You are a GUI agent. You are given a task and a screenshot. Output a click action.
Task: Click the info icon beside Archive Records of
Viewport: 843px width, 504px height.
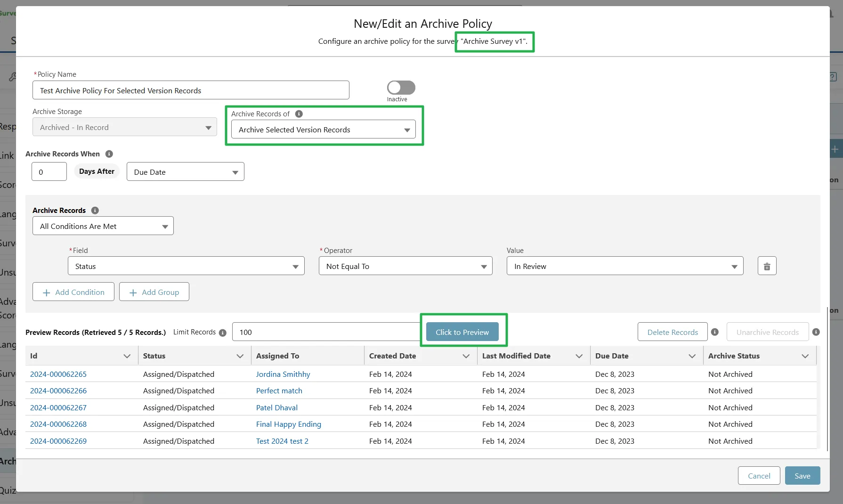point(299,114)
